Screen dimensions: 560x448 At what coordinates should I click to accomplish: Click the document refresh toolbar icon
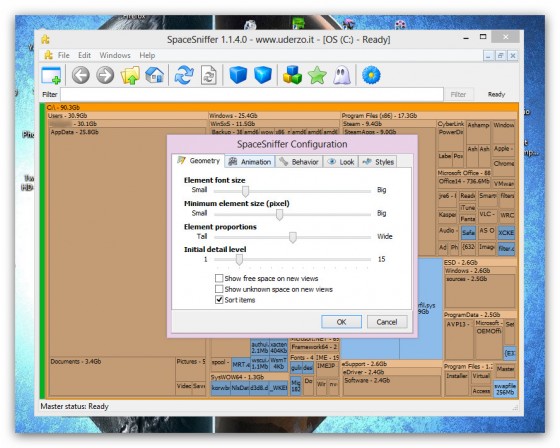point(209,75)
